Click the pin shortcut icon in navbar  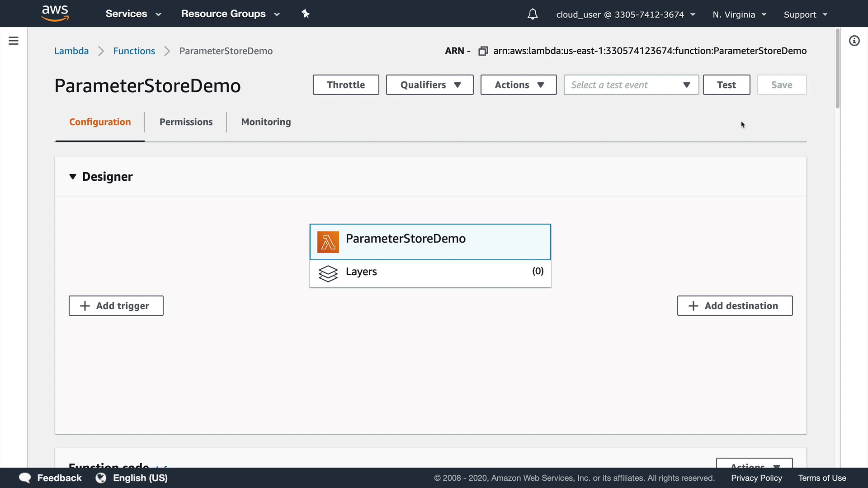306,14
